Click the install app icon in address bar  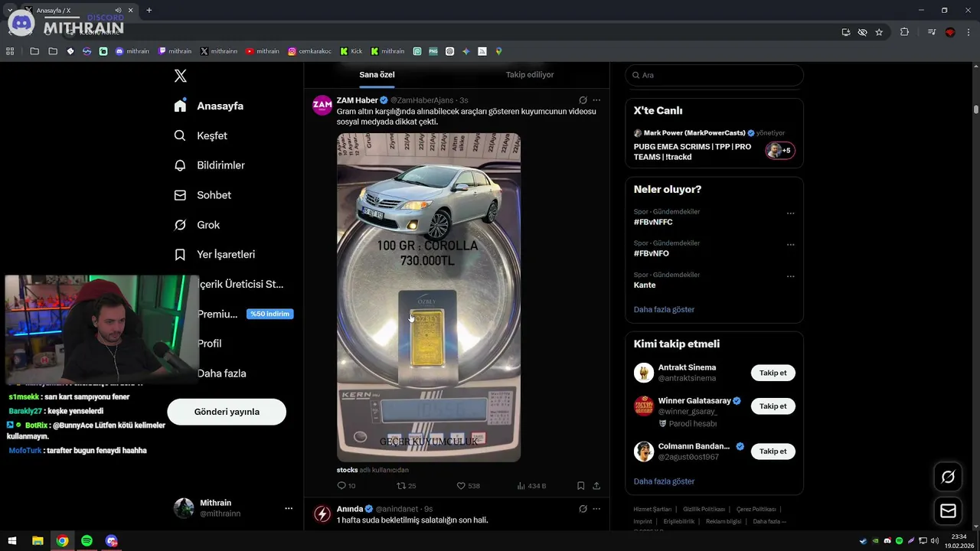point(846,32)
